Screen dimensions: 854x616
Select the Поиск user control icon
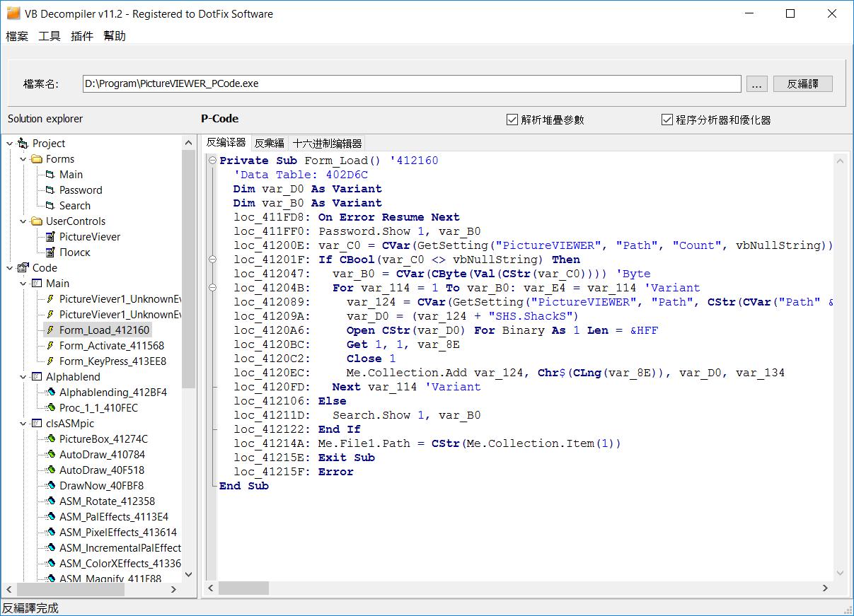coord(50,252)
